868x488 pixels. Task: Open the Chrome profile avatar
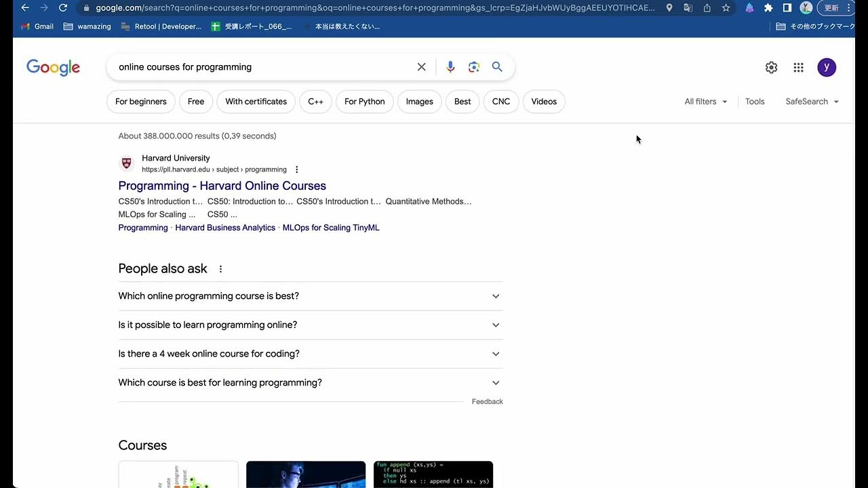[806, 7]
